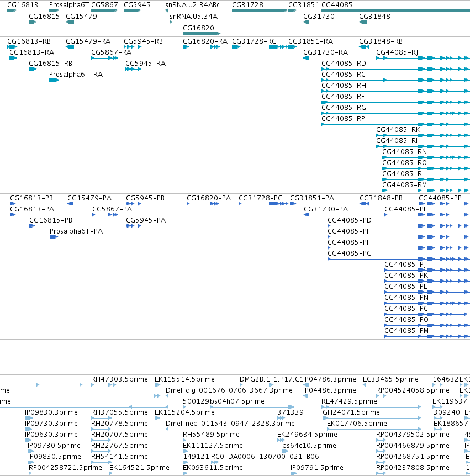470x476 pixels.
Task: Select transcript CG44085-RK
Action: [398, 130]
